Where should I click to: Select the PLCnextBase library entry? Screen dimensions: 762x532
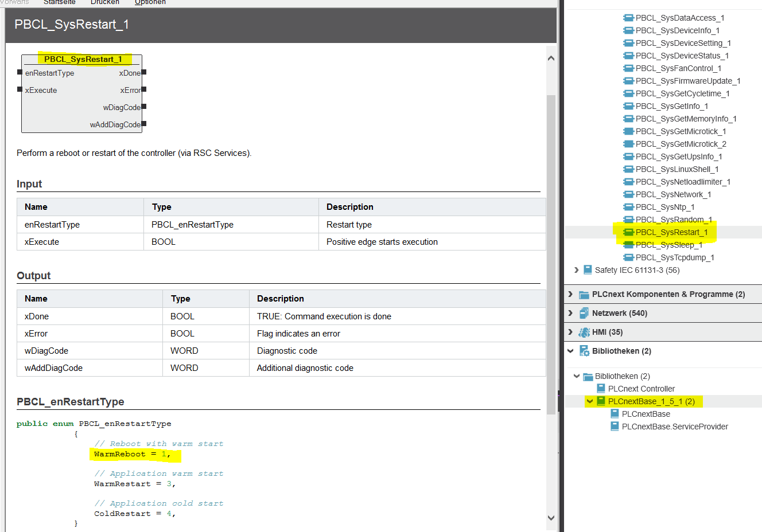646,414
